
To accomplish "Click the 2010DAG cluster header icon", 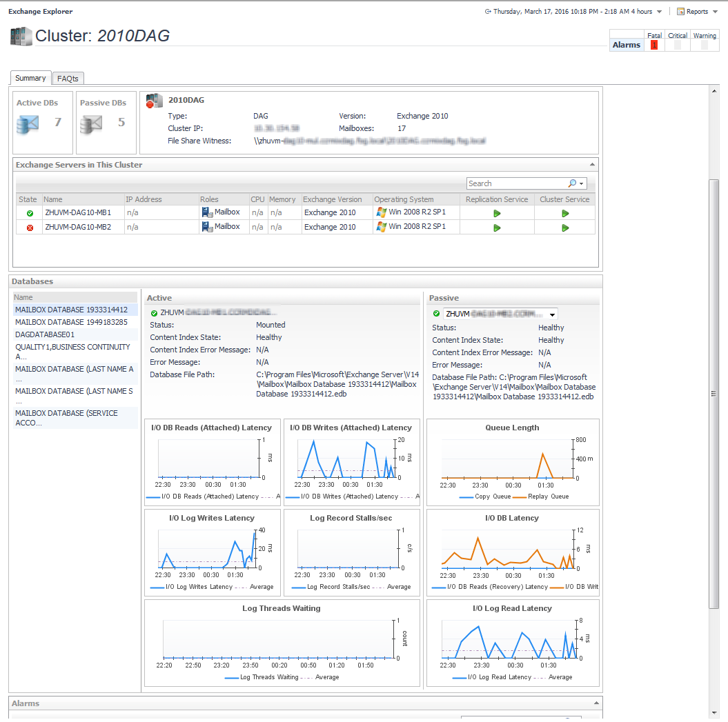I will [x=21, y=36].
